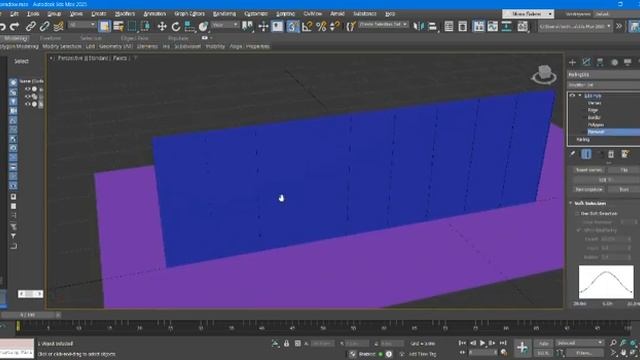Open the Animation menu
This screenshot has height=360, width=640.
pos(154,14)
